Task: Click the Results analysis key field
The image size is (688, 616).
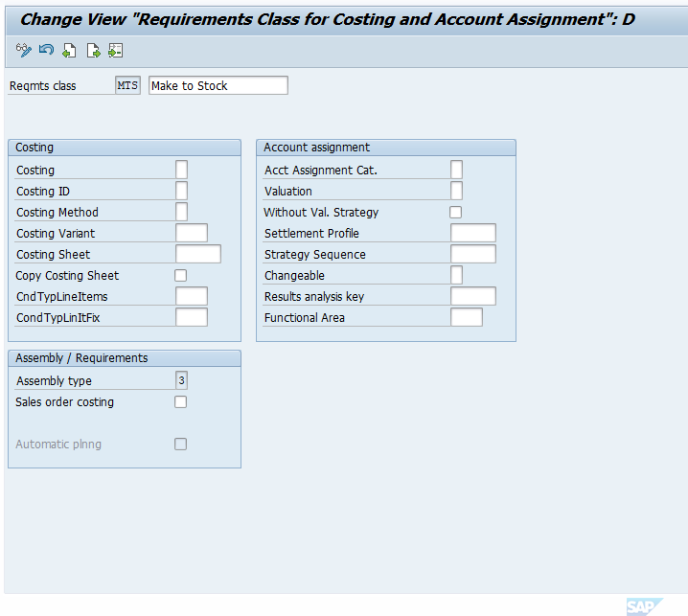Action: (x=473, y=296)
